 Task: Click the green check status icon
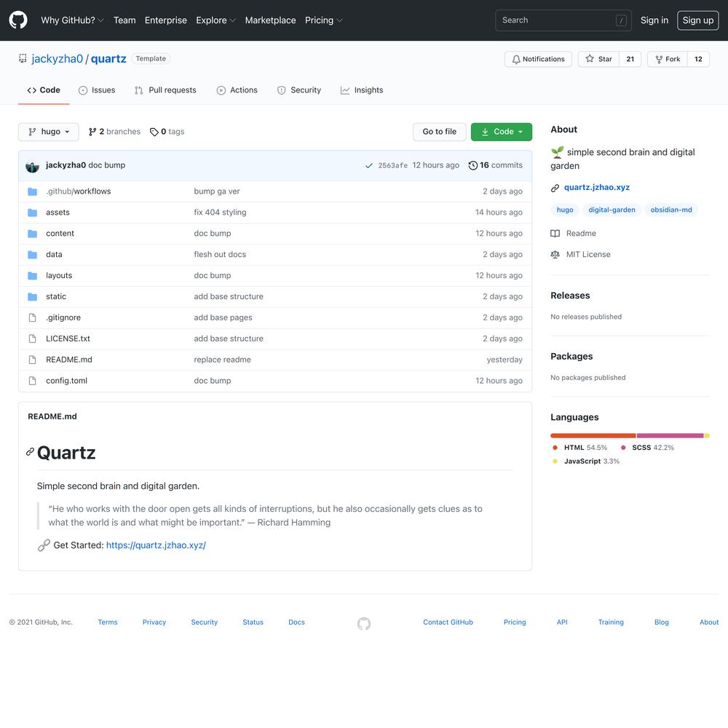[x=369, y=165]
